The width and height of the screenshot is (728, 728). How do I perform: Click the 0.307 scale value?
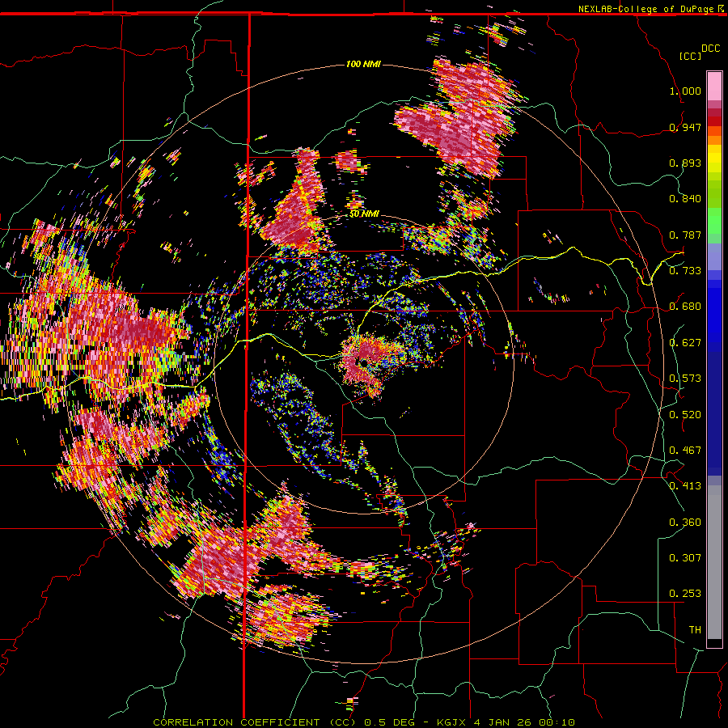pos(685,558)
